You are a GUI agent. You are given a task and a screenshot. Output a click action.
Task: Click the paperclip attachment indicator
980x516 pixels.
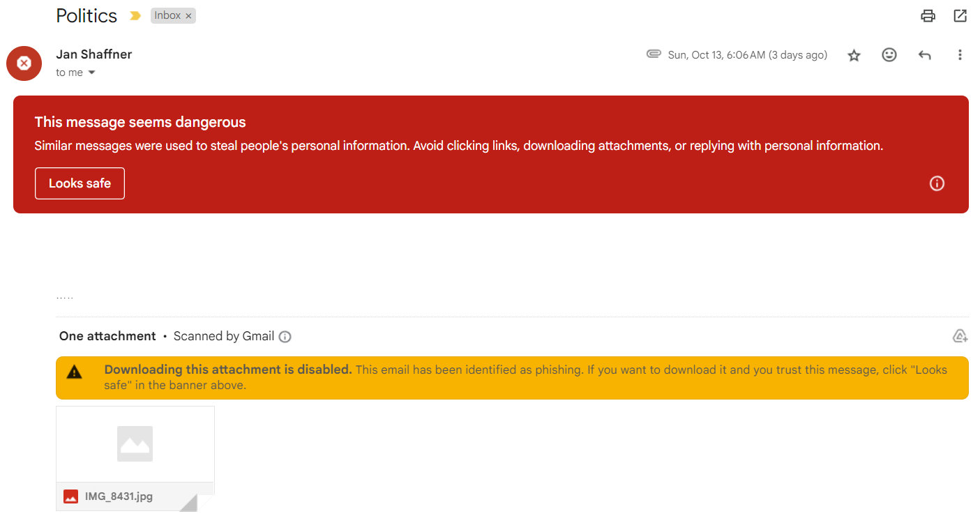[654, 54]
